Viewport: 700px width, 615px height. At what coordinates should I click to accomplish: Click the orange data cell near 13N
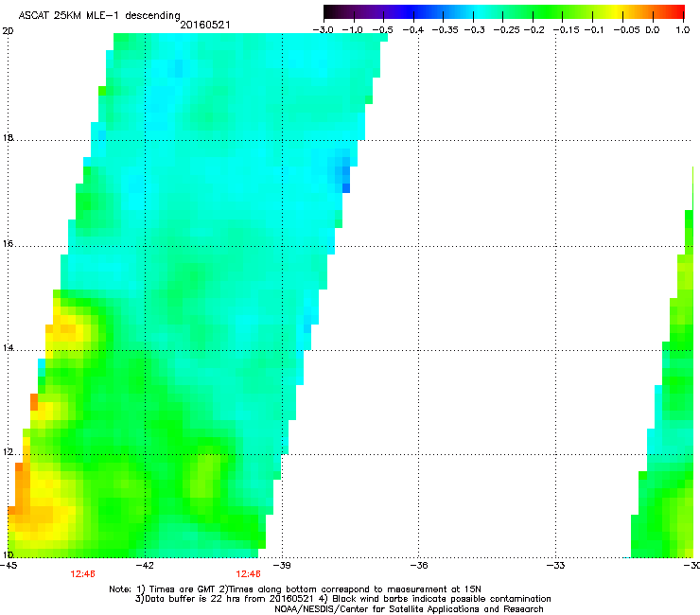(34, 402)
